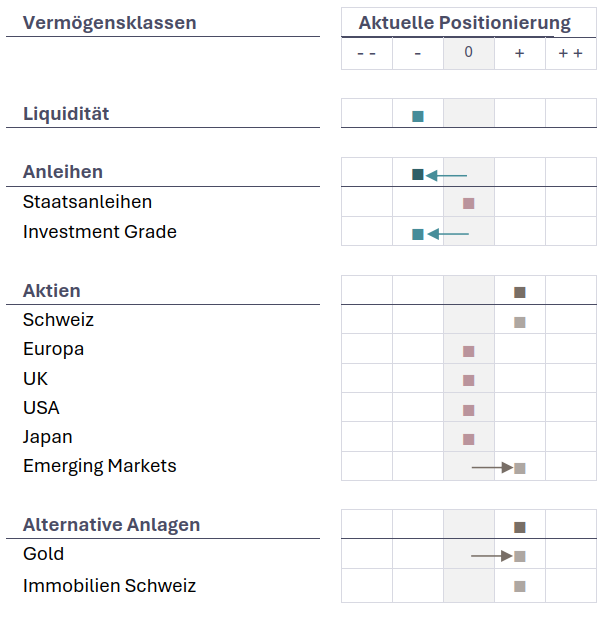The height and width of the screenshot is (617, 611).
Task: Click the Schweiz position marker square
Action: pos(520,322)
